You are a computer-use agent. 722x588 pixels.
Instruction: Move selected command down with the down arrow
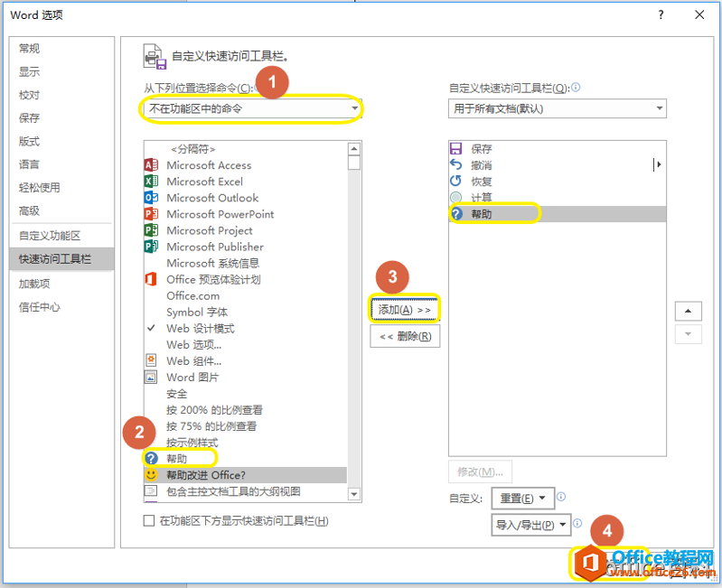pyautogui.click(x=688, y=334)
